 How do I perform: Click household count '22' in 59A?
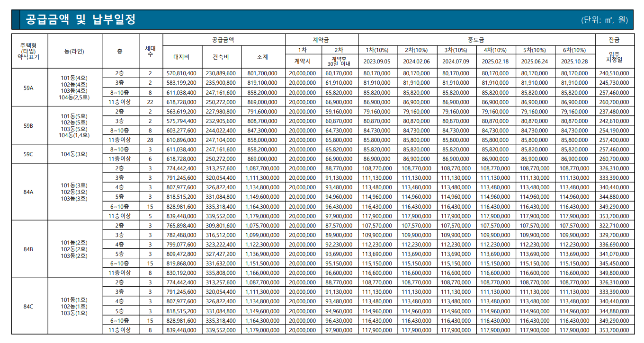[151, 102]
